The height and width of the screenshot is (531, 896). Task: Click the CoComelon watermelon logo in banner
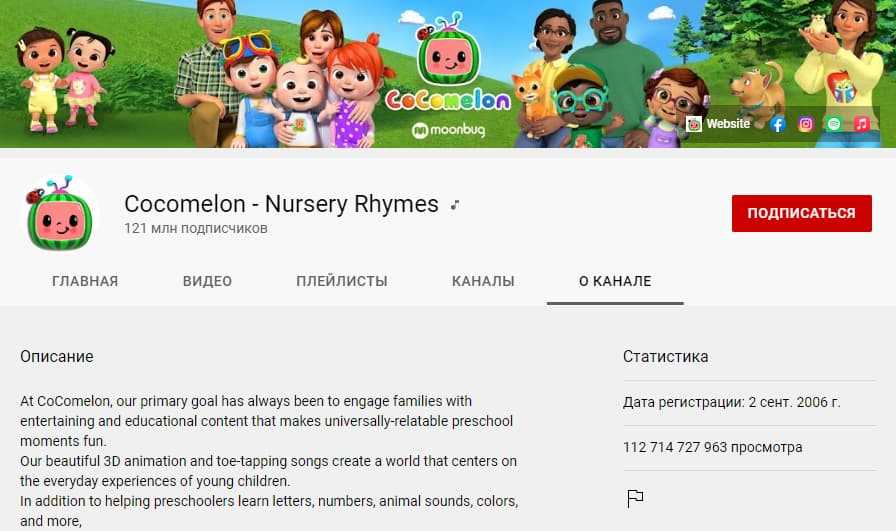(x=448, y=63)
